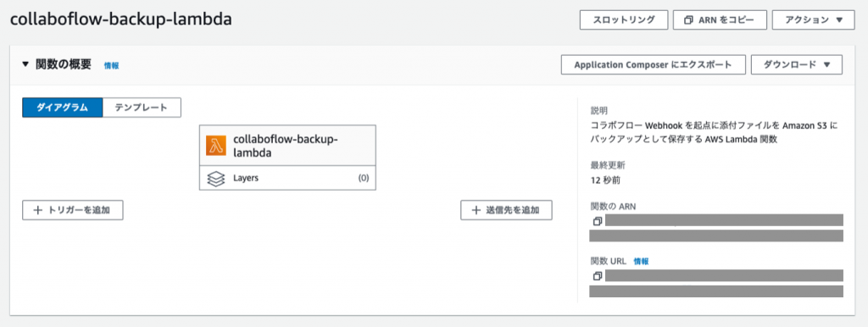Switch to the テンプレート tab
This screenshot has width=868, height=327.
pos(142,108)
